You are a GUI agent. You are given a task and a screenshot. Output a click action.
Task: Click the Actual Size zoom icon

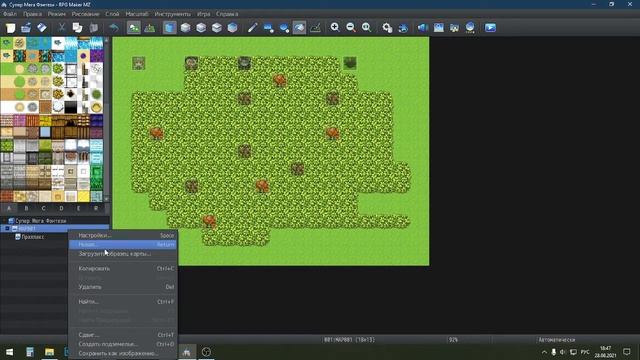[x=367, y=28]
